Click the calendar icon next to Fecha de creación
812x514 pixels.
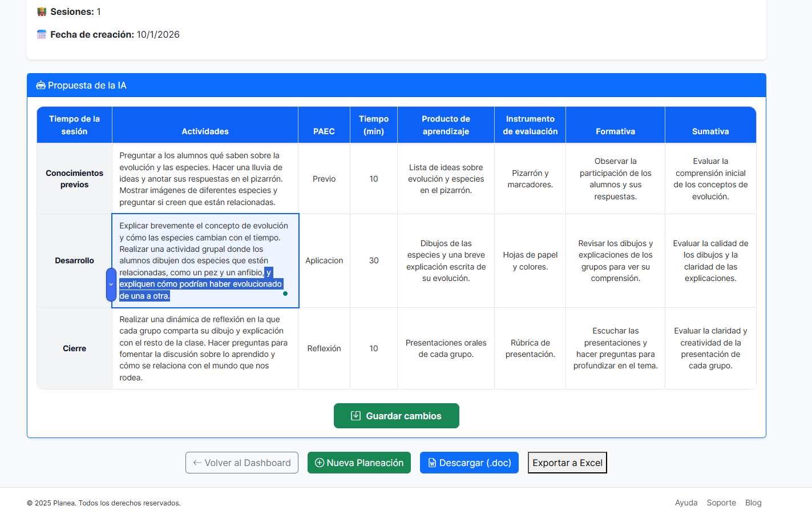tap(42, 35)
